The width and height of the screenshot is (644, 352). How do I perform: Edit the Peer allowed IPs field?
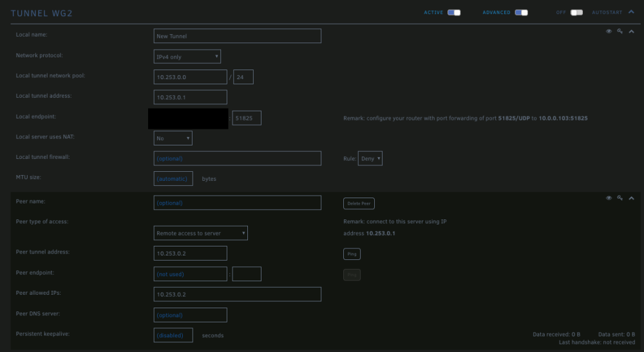pos(238,294)
